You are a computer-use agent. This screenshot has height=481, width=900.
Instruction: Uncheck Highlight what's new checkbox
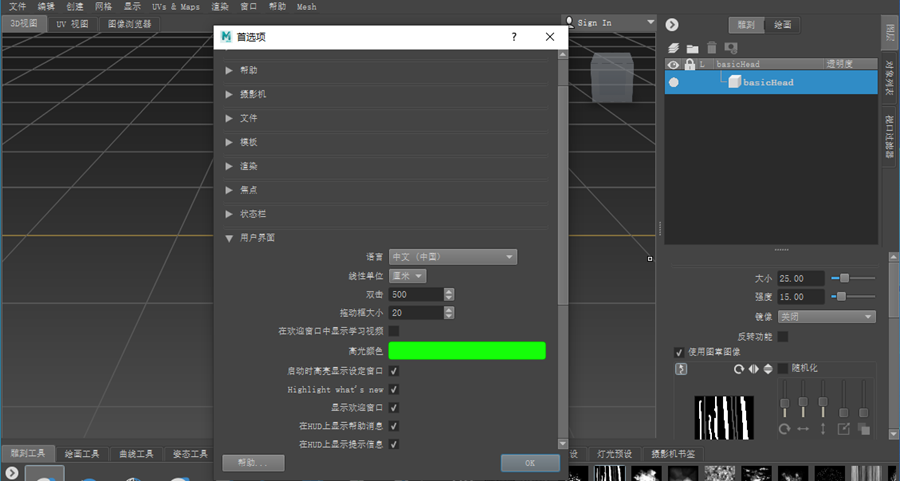click(x=394, y=390)
